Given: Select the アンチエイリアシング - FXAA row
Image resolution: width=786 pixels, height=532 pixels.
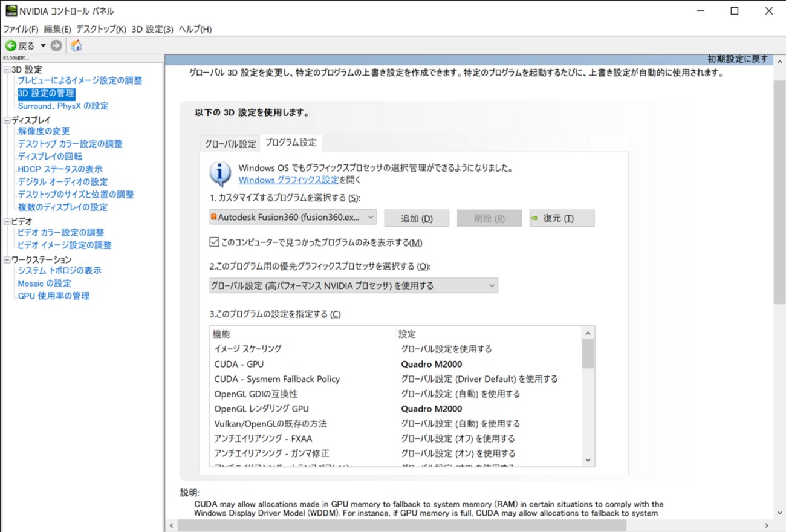Looking at the screenshot, I should 395,438.
